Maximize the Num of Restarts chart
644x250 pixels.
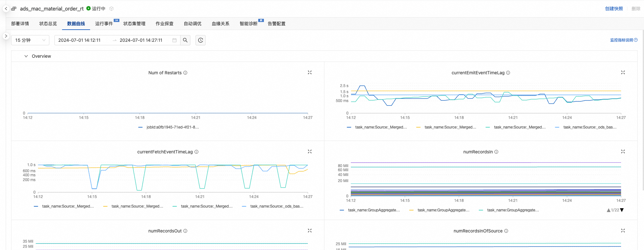[x=310, y=73]
